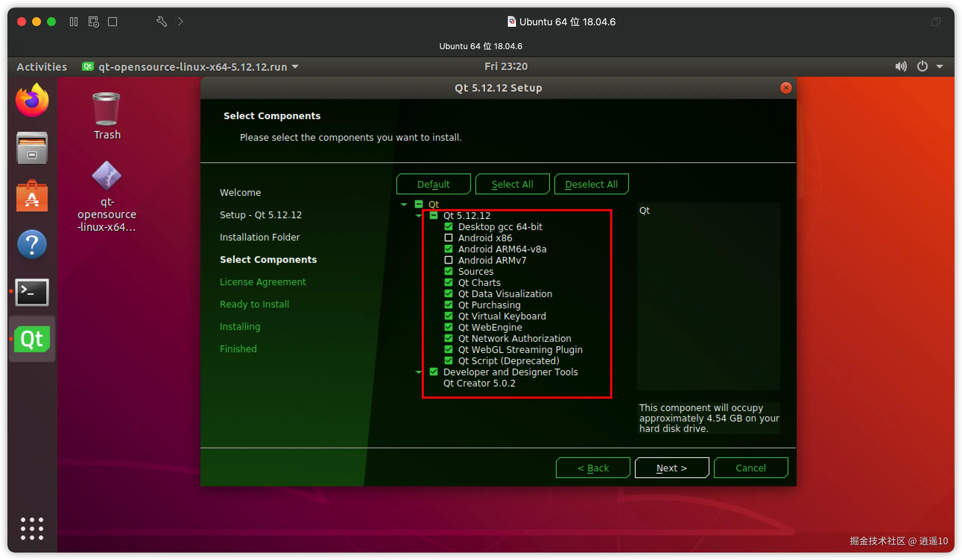Open the Help icon in dock

[32, 244]
